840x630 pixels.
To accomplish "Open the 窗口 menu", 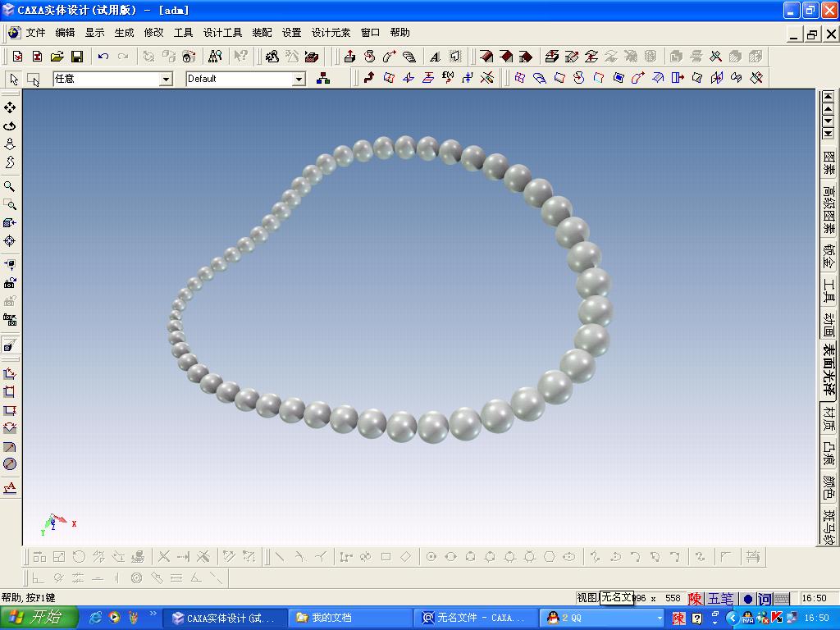I will click(x=370, y=33).
